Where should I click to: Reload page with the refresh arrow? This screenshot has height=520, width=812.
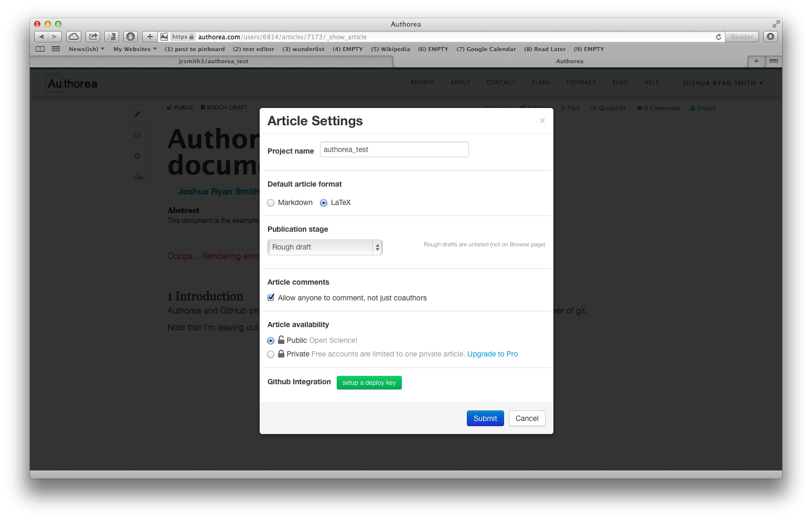[719, 37]
